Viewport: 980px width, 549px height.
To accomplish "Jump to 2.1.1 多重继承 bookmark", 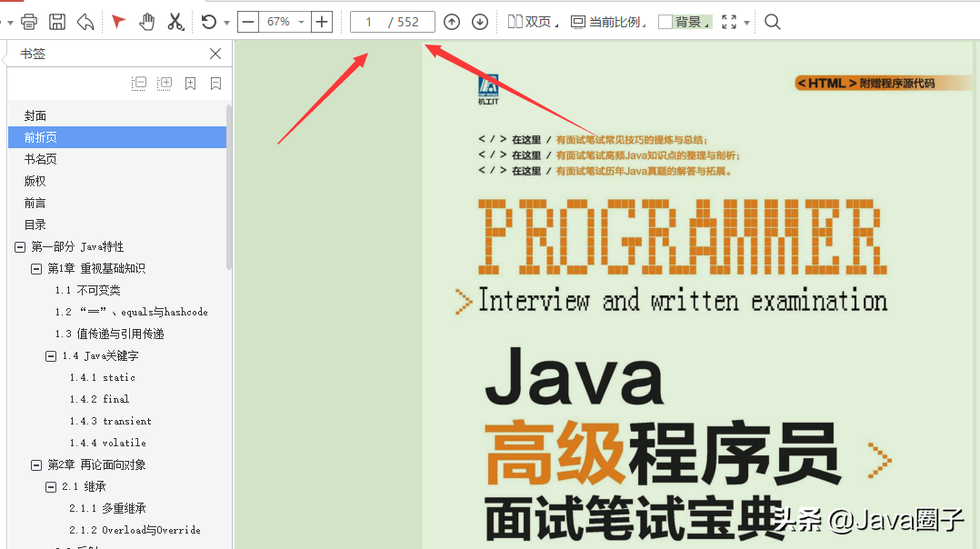I will [107, 508].
